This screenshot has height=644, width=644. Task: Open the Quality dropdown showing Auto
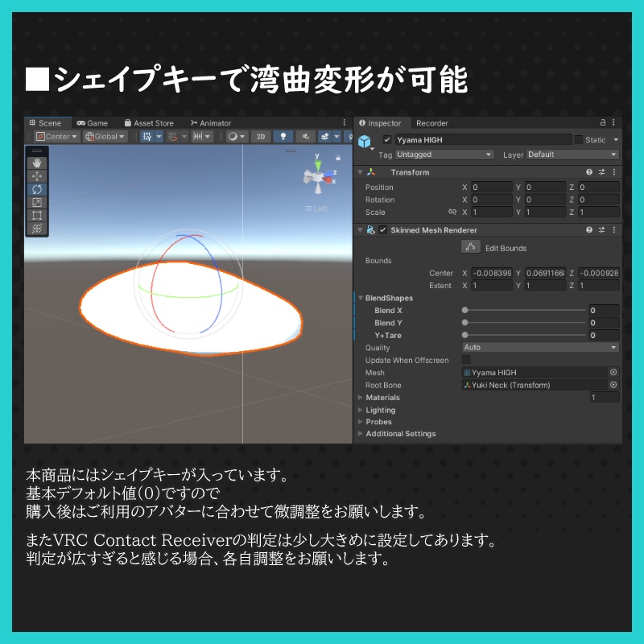pyautogui.click(x=543, y=348)
